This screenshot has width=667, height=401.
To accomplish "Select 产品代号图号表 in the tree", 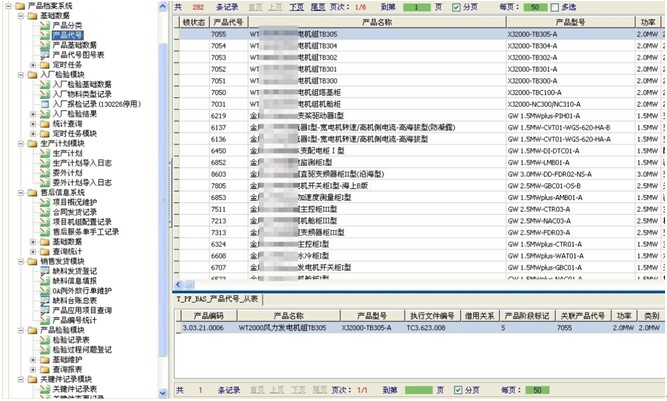I will click(x=78, y=54).
